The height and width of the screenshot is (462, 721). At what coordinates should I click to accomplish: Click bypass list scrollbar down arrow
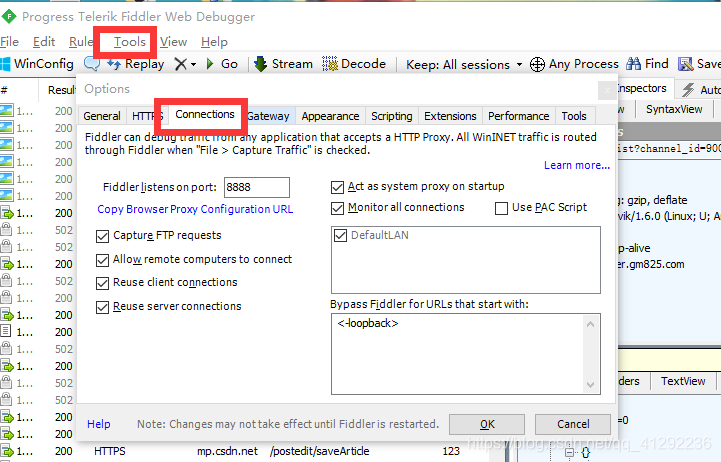pyautogui.click(x=591, y=385)
